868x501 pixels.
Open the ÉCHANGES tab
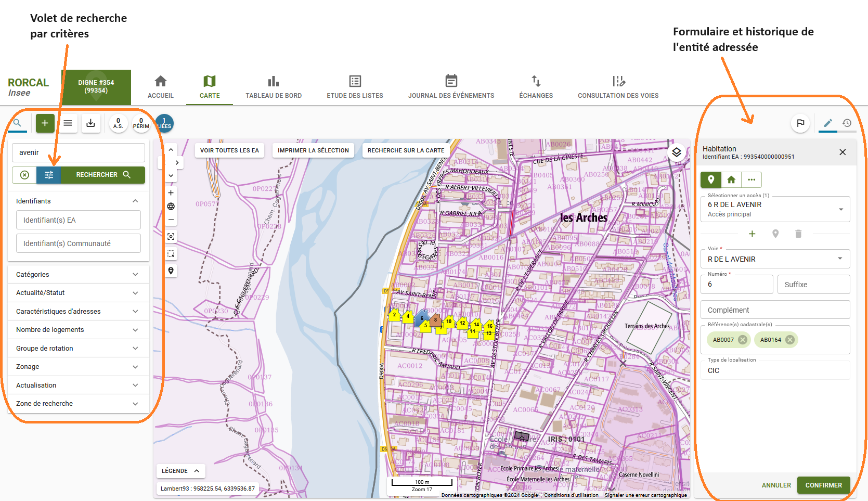pyautogui.click(x=536, y=87)
